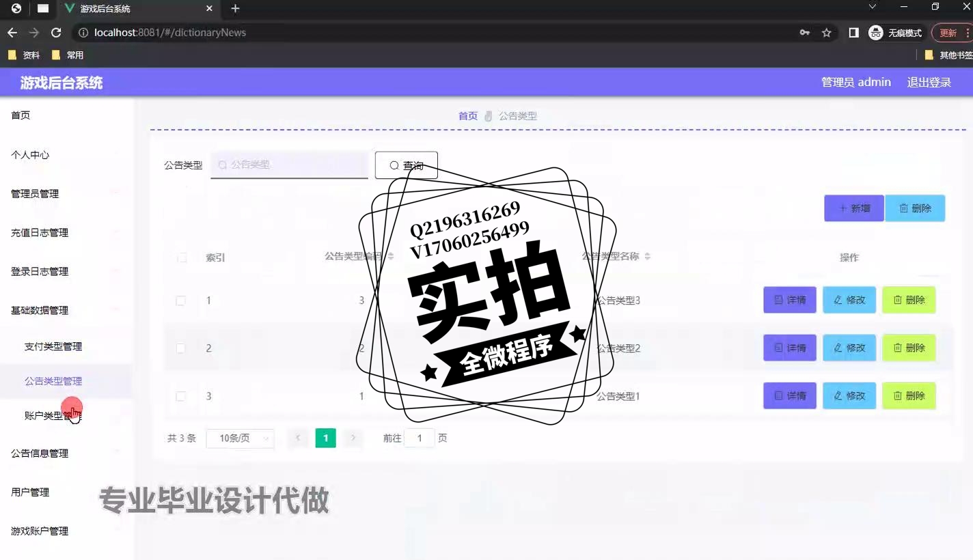Image resolution: width=973 pixels, height=560 pixels.
Task: Click the 游戏后台系统 header title
Action: click(61, 83)
